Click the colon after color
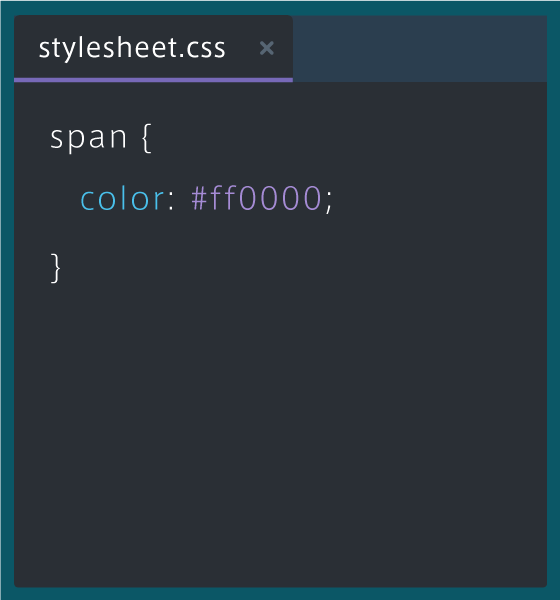 click(x=171, y=201)
